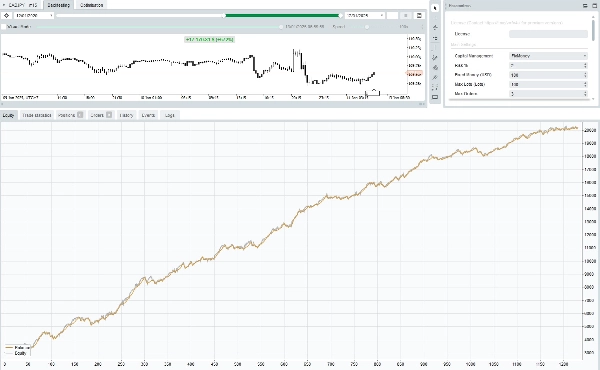Click the second icon in the drawing toolbar

tap(435, 18)
